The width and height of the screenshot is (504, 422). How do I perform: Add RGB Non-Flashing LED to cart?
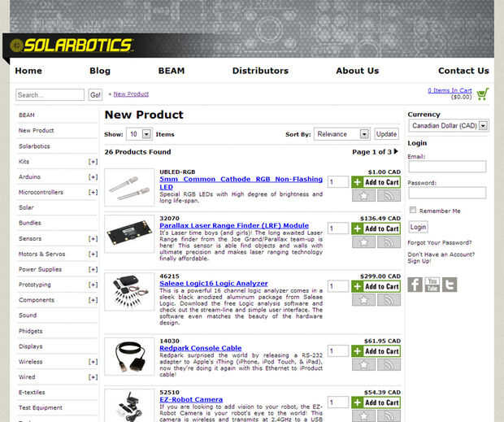pos(376,182)
